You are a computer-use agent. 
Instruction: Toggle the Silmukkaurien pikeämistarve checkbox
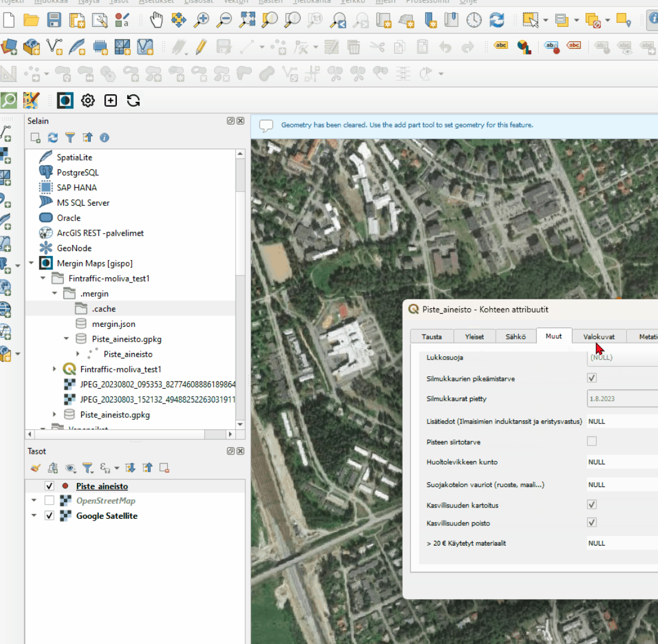click(x=592, y=378)
